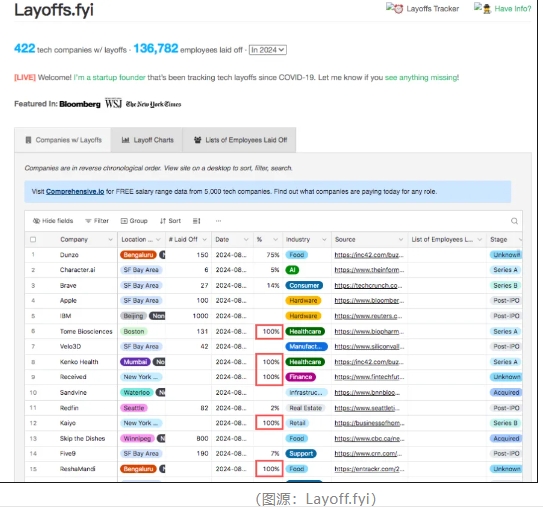The height and width of the screenshot is (509, 543).
Task: Open the List of Employees column dropdown
Action: click(x=480, y=240)
